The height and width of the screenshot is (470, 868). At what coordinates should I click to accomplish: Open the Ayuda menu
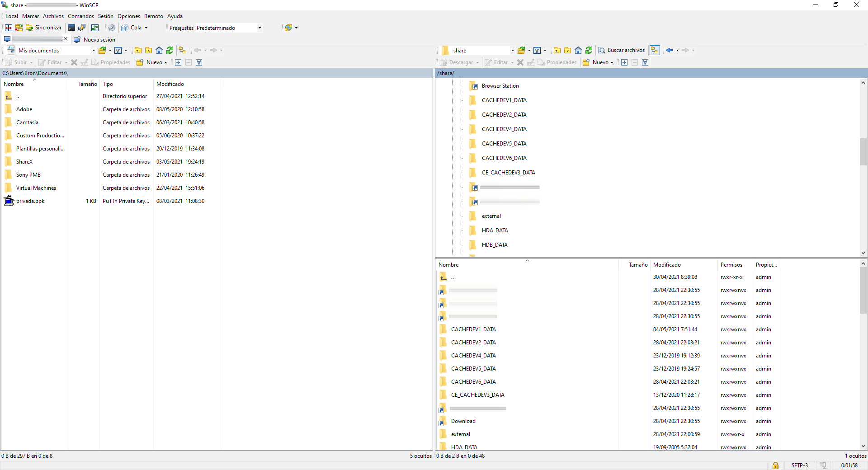coord(175,16)
